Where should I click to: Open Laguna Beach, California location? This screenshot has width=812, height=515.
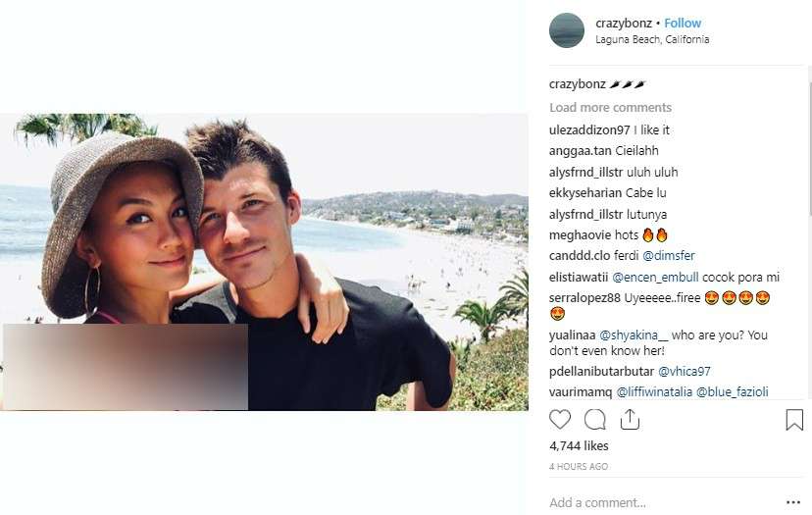[652, 39]
